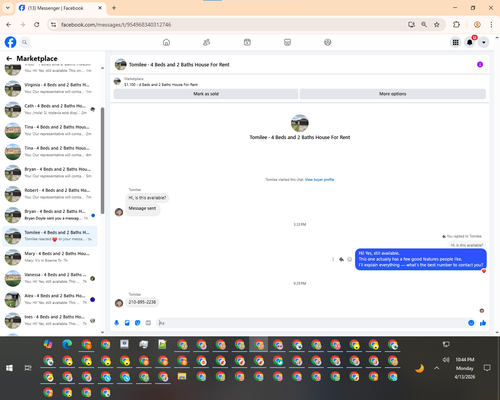Open the Marketplace storefront icon in top navigation

click(x=287, y=42)
